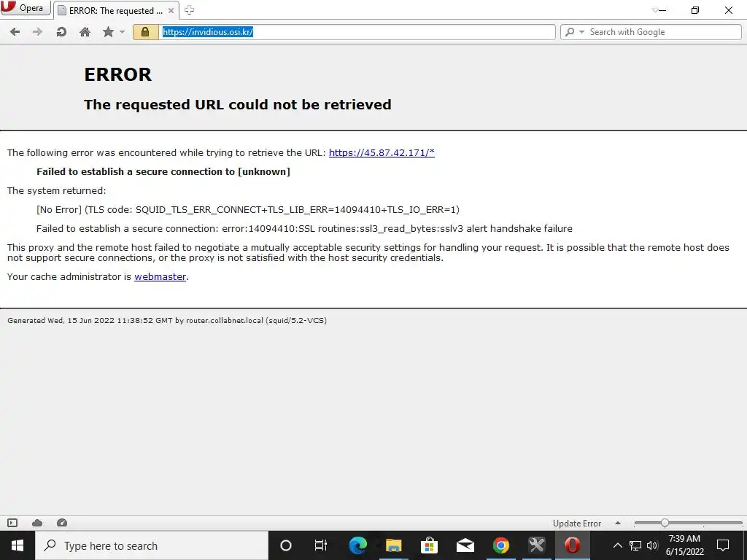Click the Update Error status text

(577, 524)
